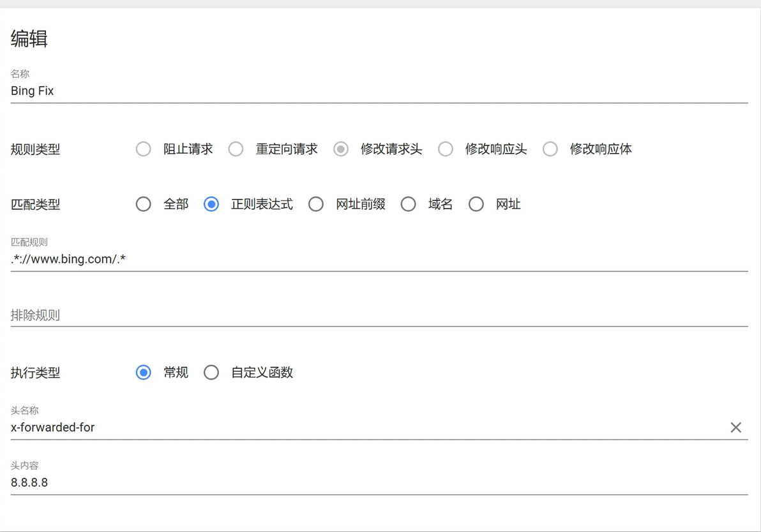
Task: Click the 规则类型 row label
Action: tap(36, 149)
